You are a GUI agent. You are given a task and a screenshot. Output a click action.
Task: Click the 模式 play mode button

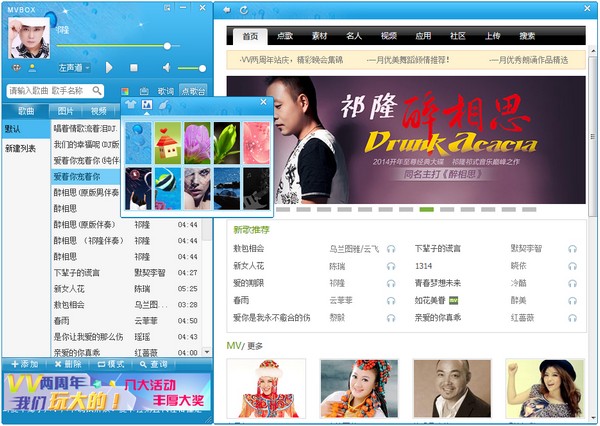pos(111,364)
